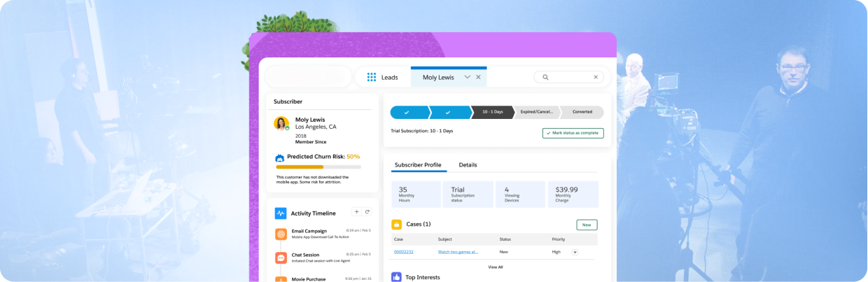Close the Moly Lewis tab
This screenshot has width=868, height=282.
point(478,77)
